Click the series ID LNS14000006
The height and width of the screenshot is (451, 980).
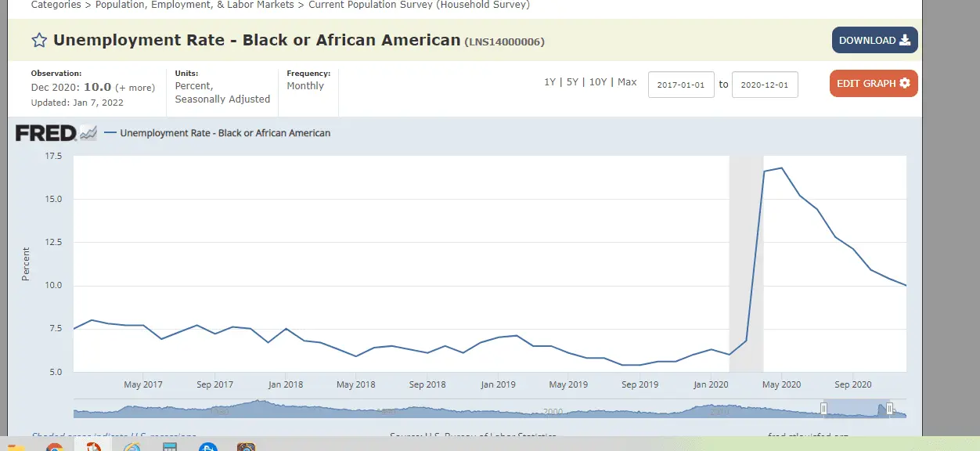coord(504,41)
